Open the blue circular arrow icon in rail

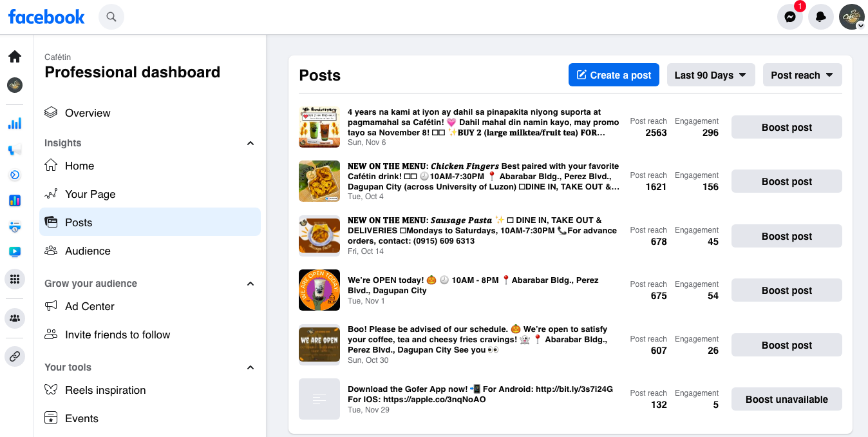15,175
